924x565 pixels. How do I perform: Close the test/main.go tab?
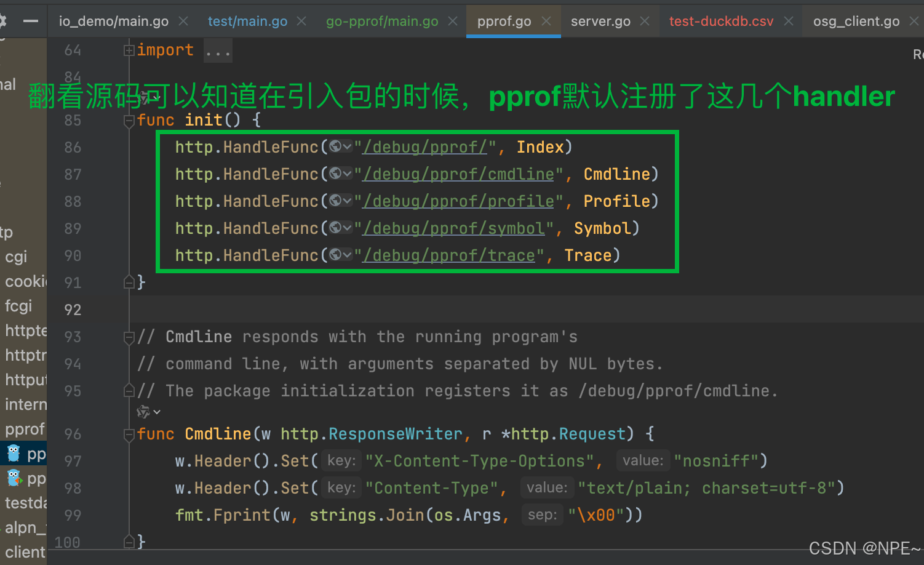point(301,21)
